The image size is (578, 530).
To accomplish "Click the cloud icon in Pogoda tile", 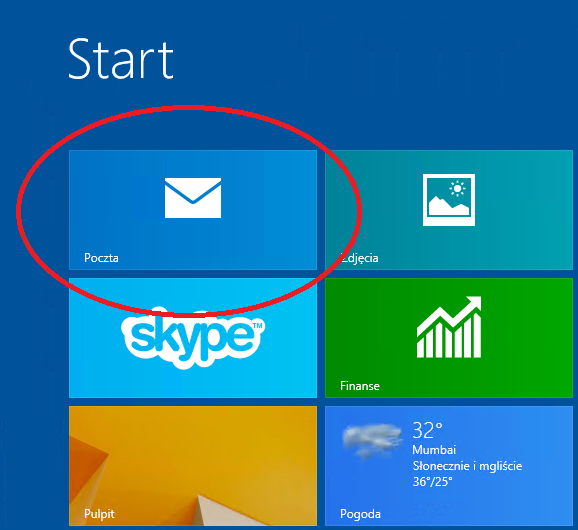I will (x=372, y=440).
